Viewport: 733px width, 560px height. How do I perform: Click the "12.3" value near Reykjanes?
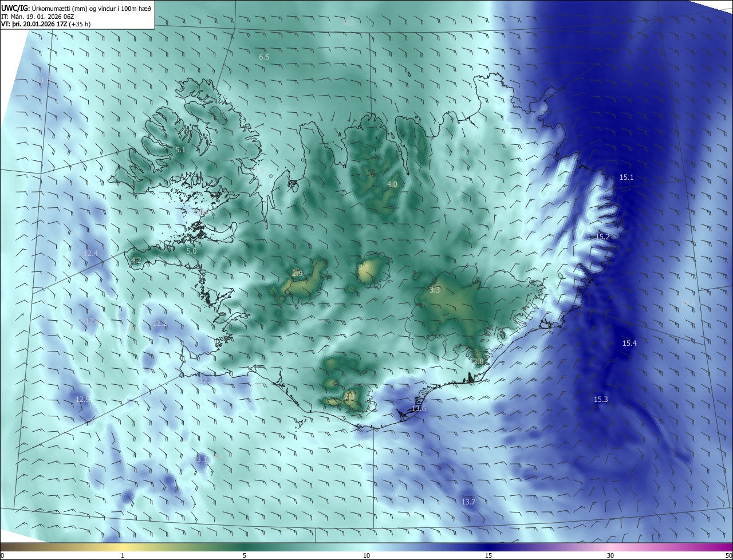tap(206, 380)
